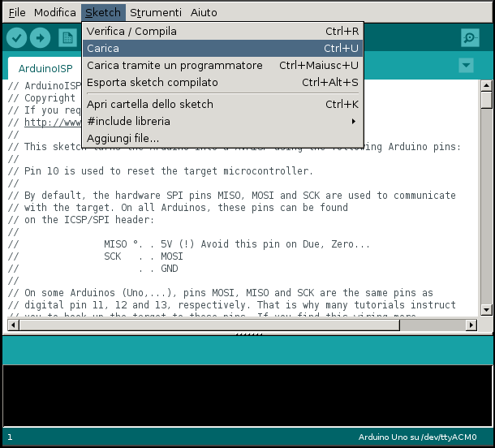
Task: Select Carica tramite un programmatore
Action: pyautogui.click(x=223, y=66)
